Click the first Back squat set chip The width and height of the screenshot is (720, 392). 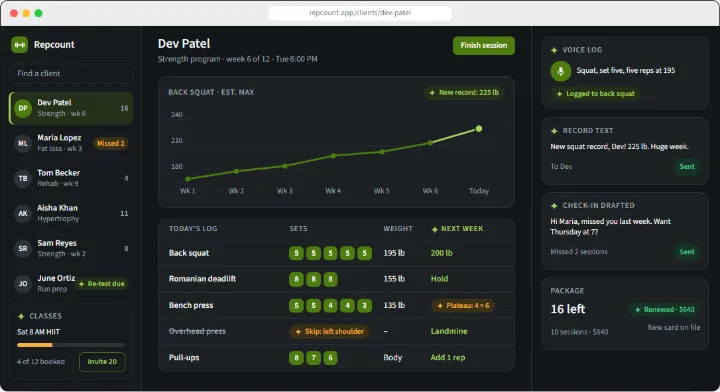(x=296, y=253)
